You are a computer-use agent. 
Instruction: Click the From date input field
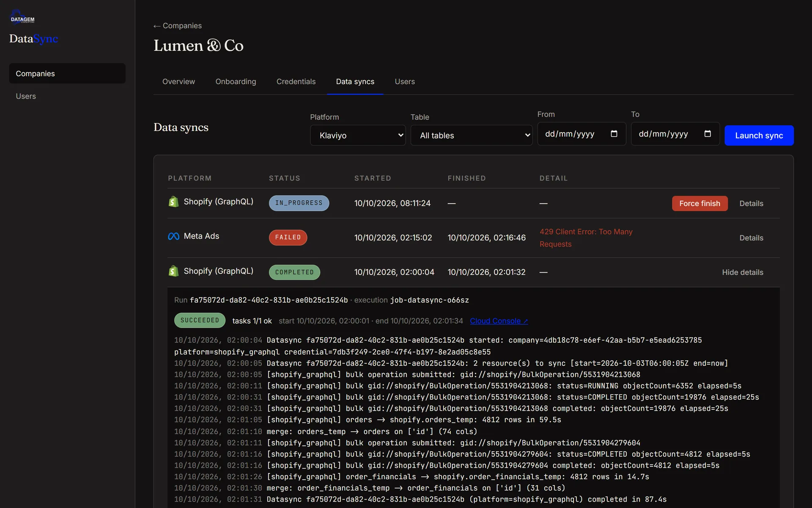point(582,134)
